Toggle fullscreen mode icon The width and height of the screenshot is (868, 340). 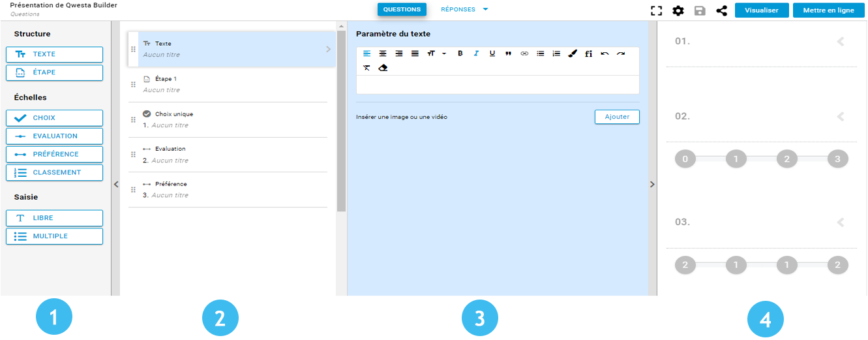click(x=657, y=10)
